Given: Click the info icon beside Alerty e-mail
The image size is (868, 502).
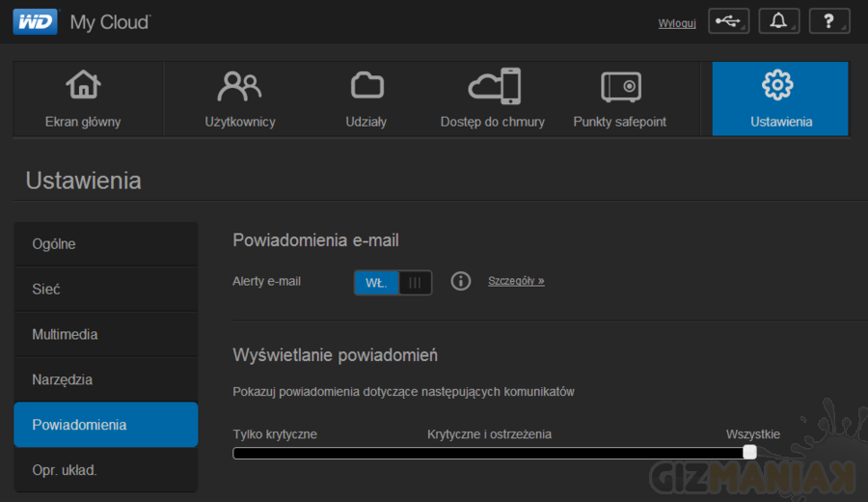Looking at the screenshot, I should pos(461,281).
